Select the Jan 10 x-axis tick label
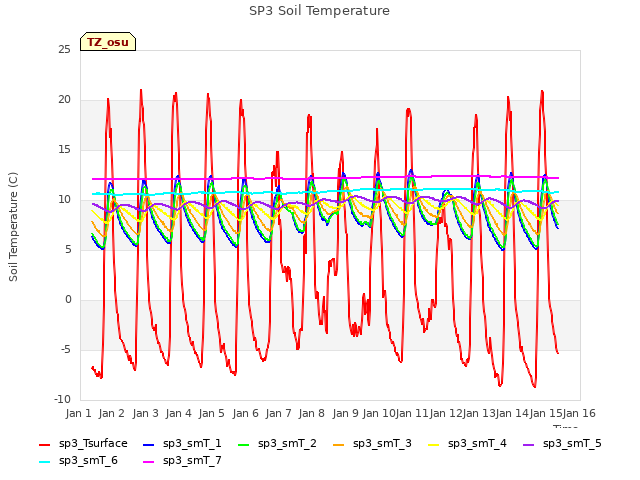640x480 pixels. (379, 413)
